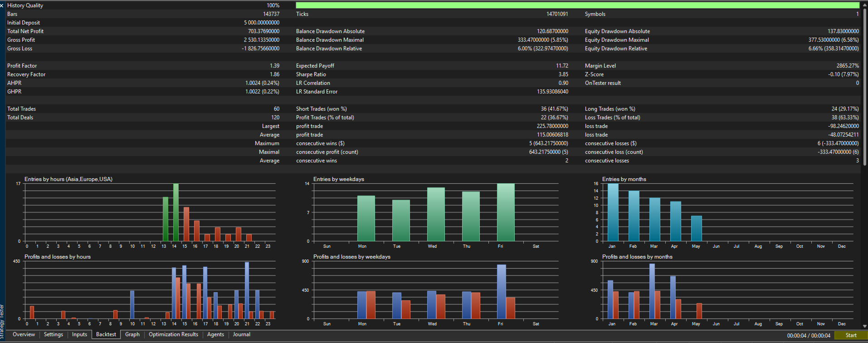This screenshot has height=343, width=868.
Task: Go to the Agents tab
Action: (215, 334)
